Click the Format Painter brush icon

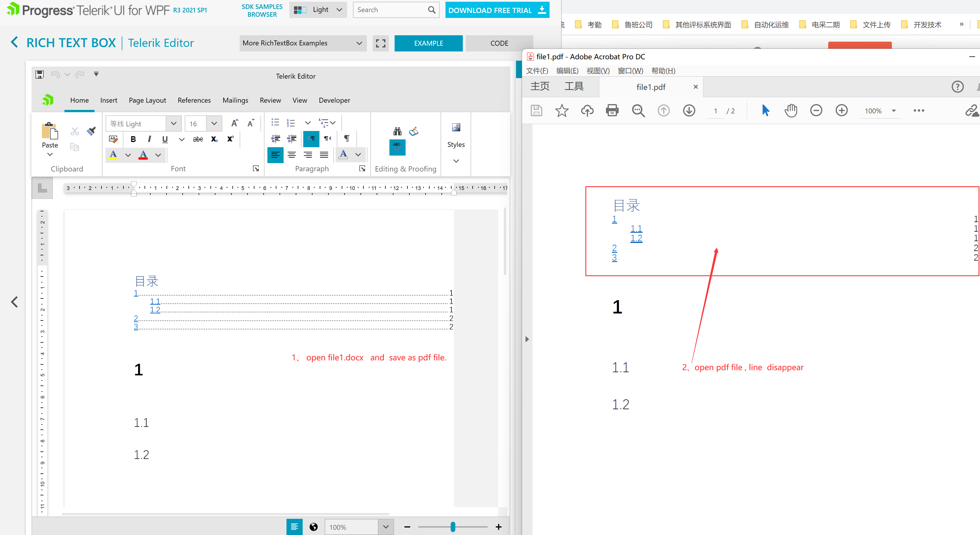[91, 131]
